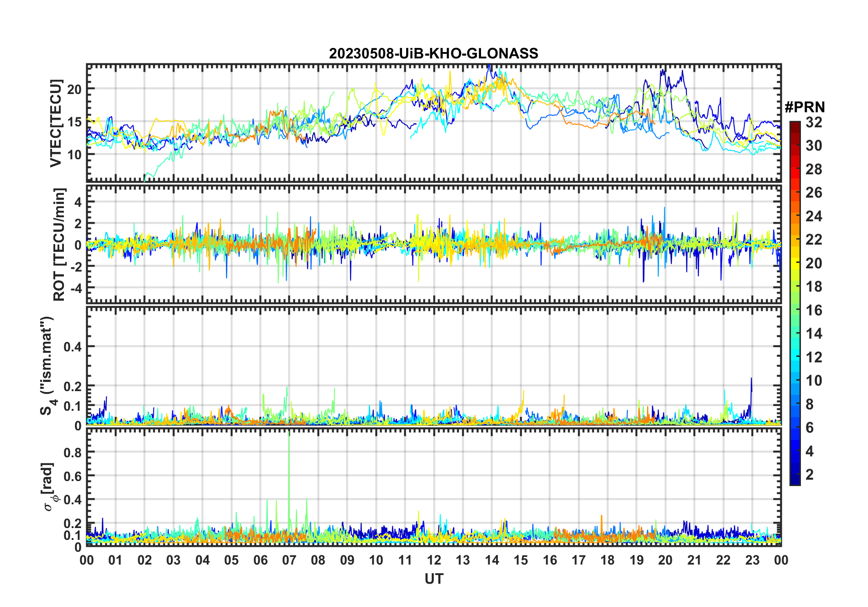
Task: Pick the orange colorbar segment beside 24
Action: [x=795, y=216]
